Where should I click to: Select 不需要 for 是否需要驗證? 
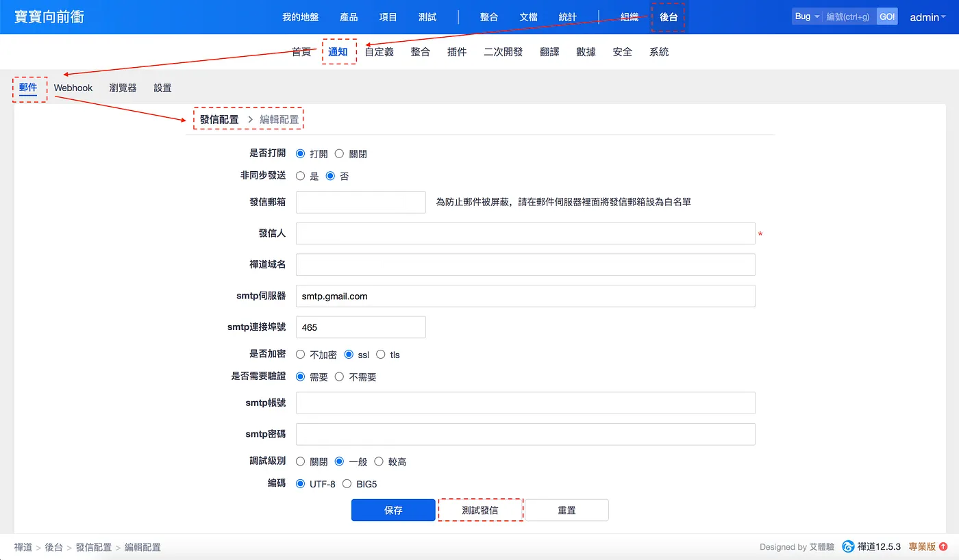(339, 377)
